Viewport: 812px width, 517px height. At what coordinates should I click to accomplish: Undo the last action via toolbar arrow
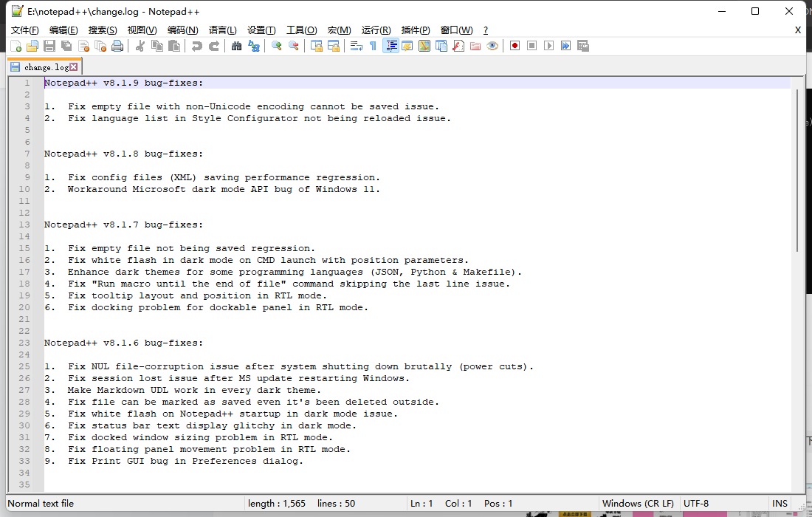pos(196,46)
